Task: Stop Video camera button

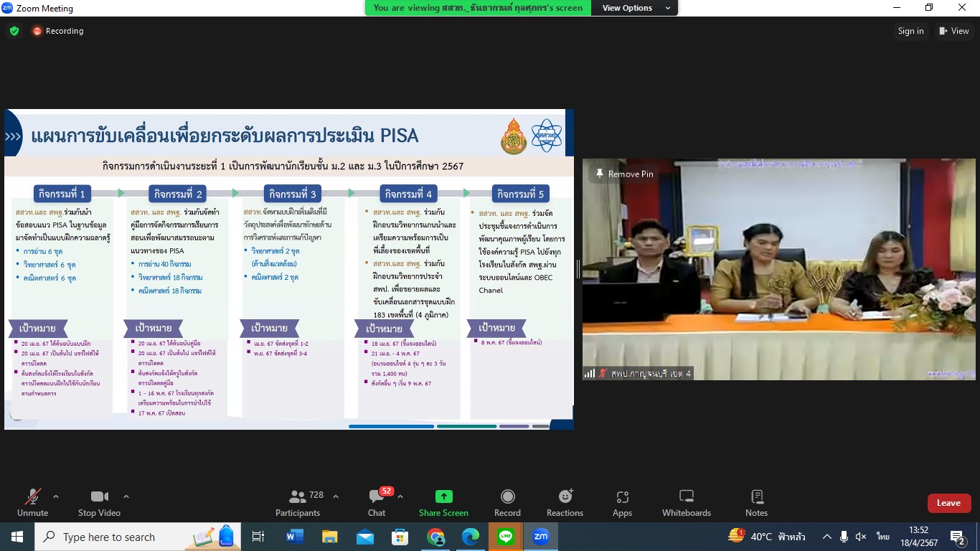Action: coord(99,502)
